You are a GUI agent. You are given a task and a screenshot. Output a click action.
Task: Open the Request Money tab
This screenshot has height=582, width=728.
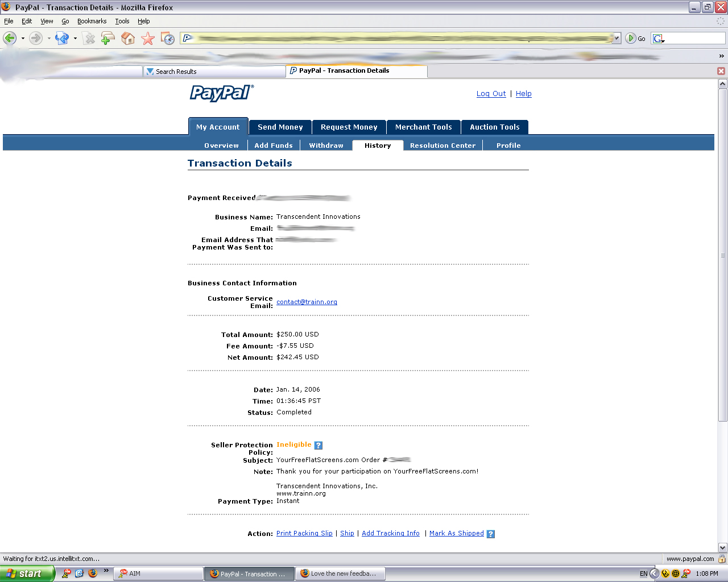[349, 127]
